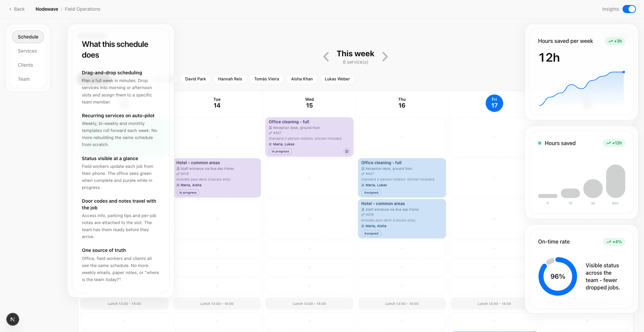
Task: Open the Team page
Action: point(24,79)
